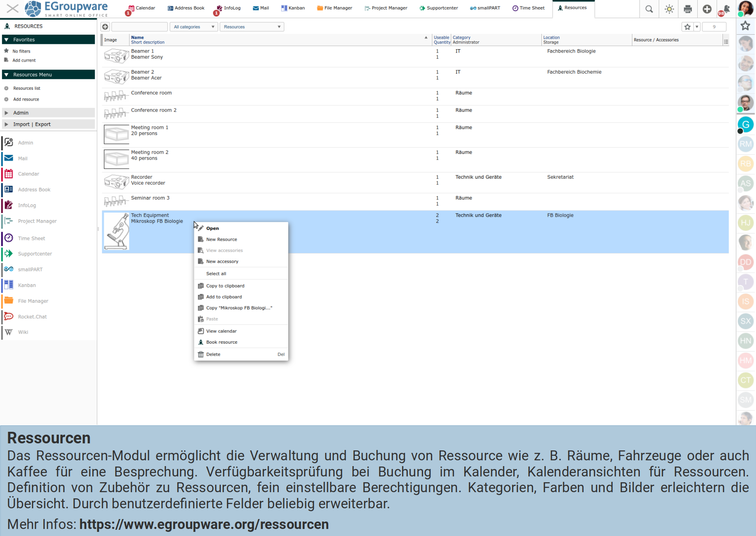
Task: Click the print icon in header
Action: [x=688, y=9]
